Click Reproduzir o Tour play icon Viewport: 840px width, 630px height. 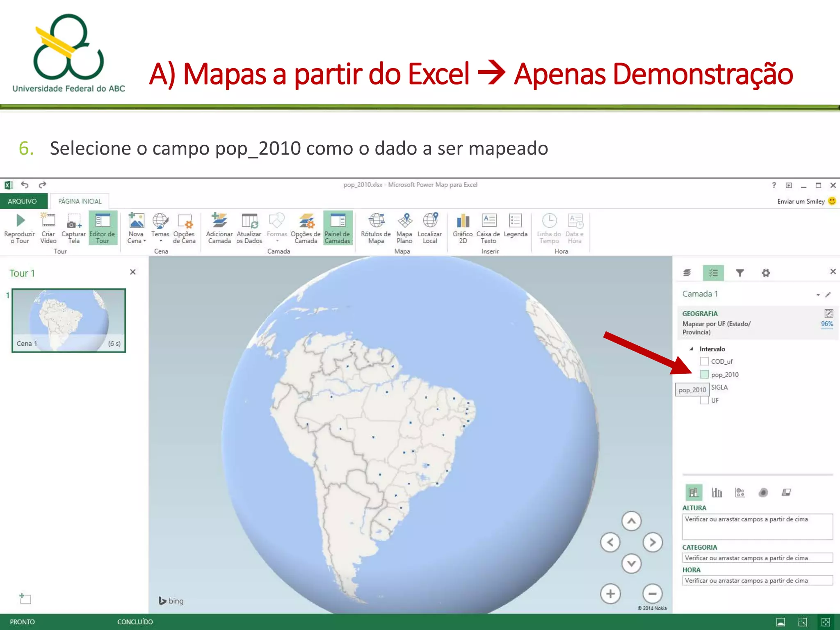click(20, 221)
